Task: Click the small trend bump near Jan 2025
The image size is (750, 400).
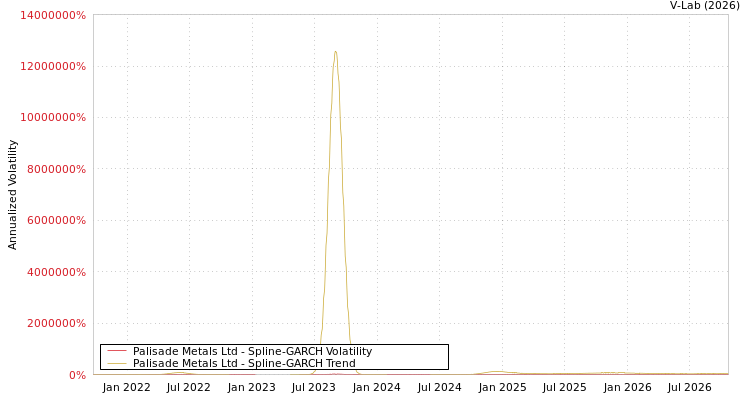Action: click(x=497, y=372)
